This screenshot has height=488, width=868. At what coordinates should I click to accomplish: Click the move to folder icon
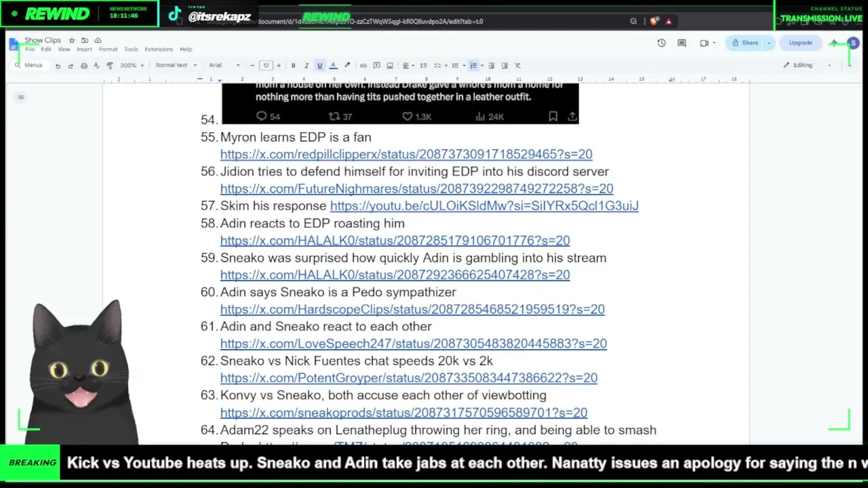coord(84,41)
